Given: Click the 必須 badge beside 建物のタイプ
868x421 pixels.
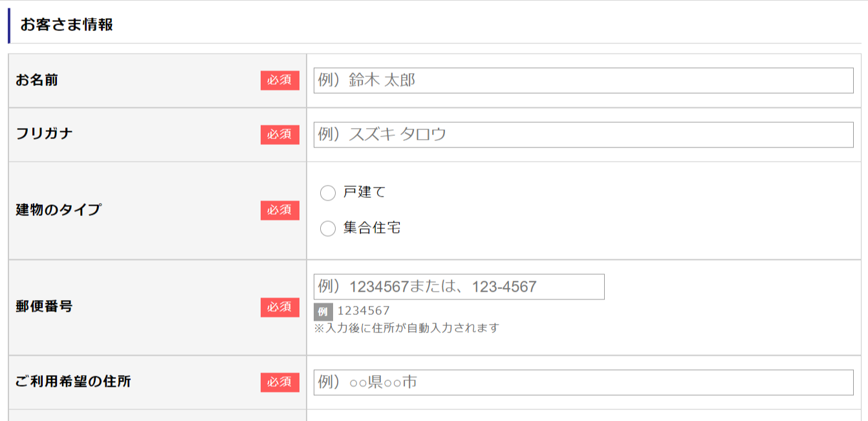Looking at the screenshot, I should (280, 210).
